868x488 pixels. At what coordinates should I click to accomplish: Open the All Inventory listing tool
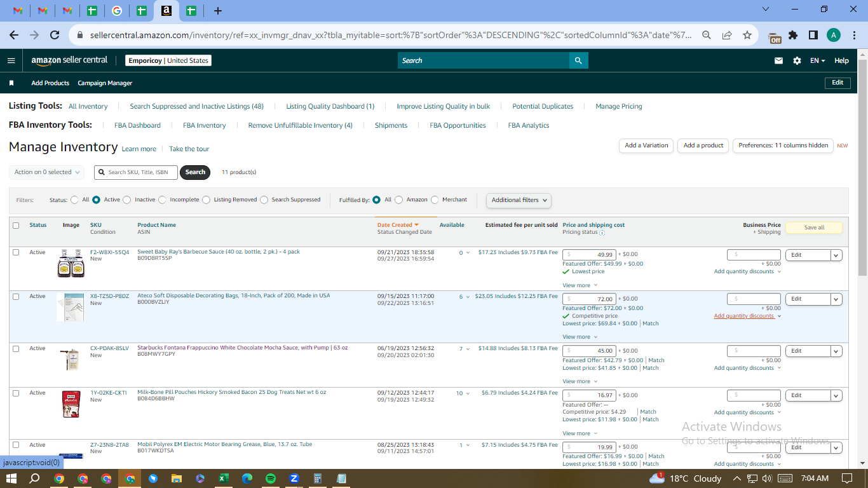(88, 106)
